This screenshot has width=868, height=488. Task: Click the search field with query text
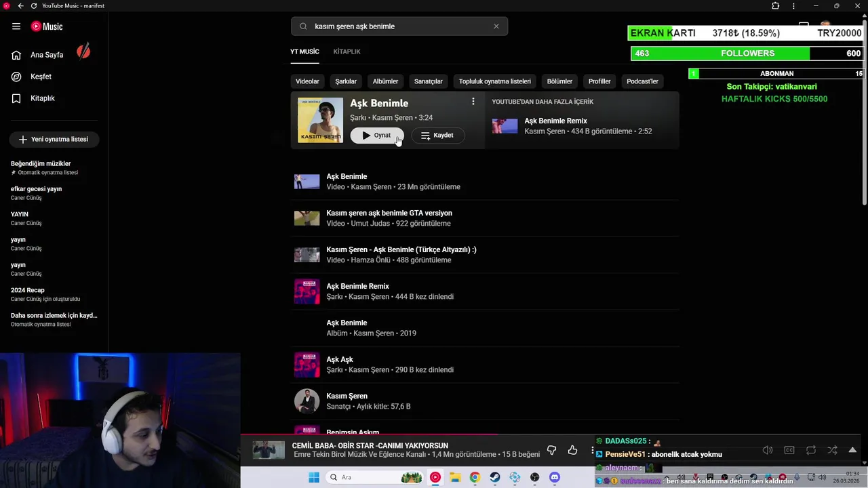399,26
